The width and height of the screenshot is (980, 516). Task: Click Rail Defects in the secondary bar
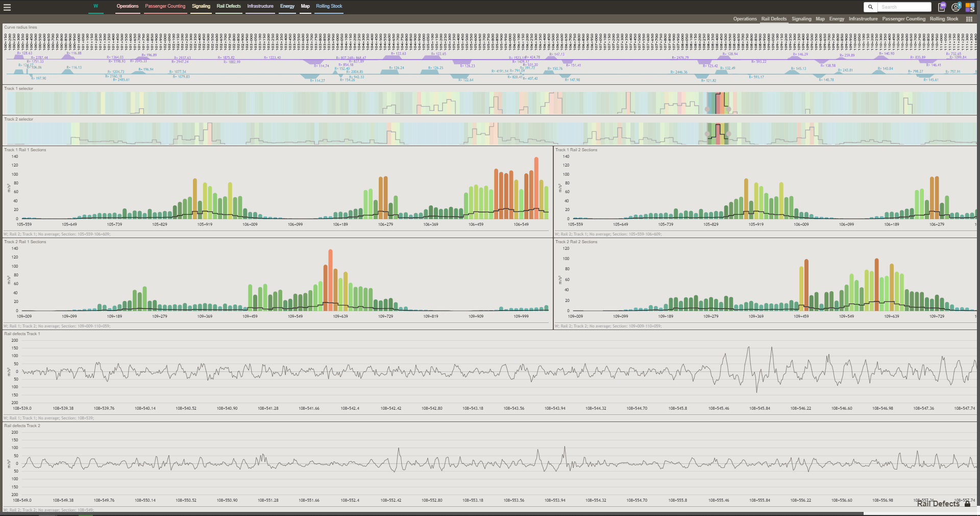tap(774, 19)
